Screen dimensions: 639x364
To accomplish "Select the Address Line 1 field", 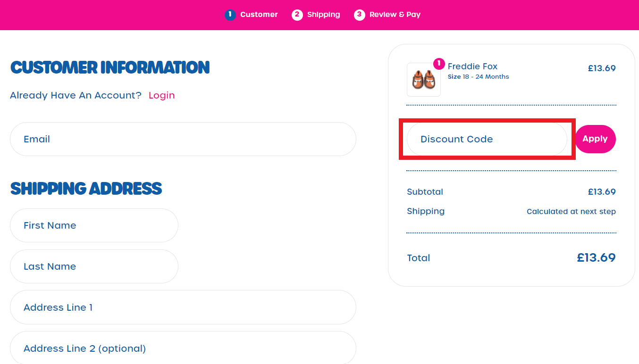I will (x=183, y=307).
